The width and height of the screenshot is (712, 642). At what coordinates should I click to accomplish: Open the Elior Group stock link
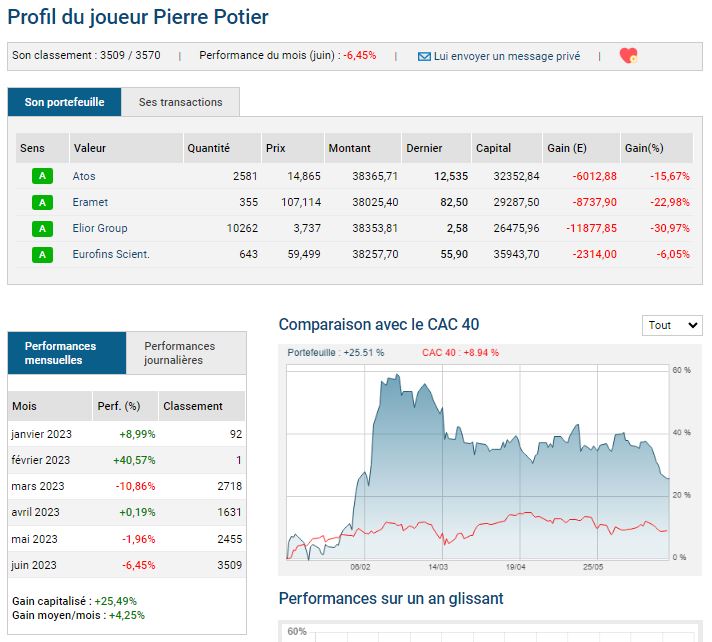(100, 228)
